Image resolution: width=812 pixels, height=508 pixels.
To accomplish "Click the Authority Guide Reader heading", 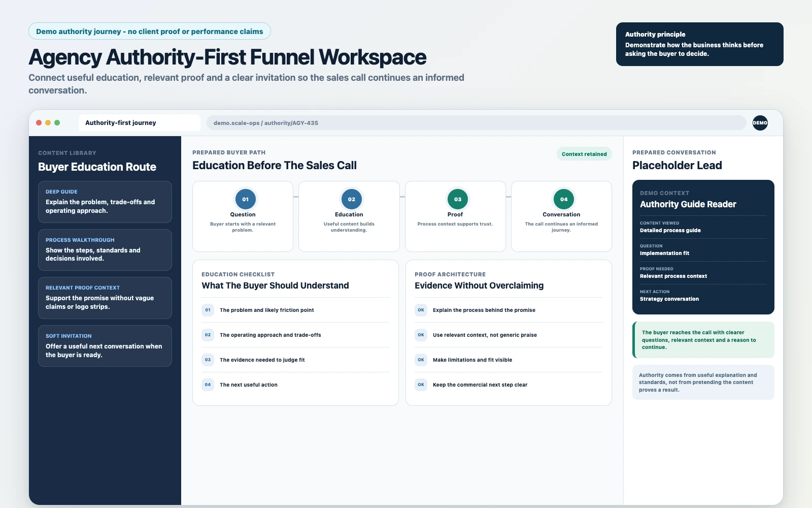I will point(688,204).
